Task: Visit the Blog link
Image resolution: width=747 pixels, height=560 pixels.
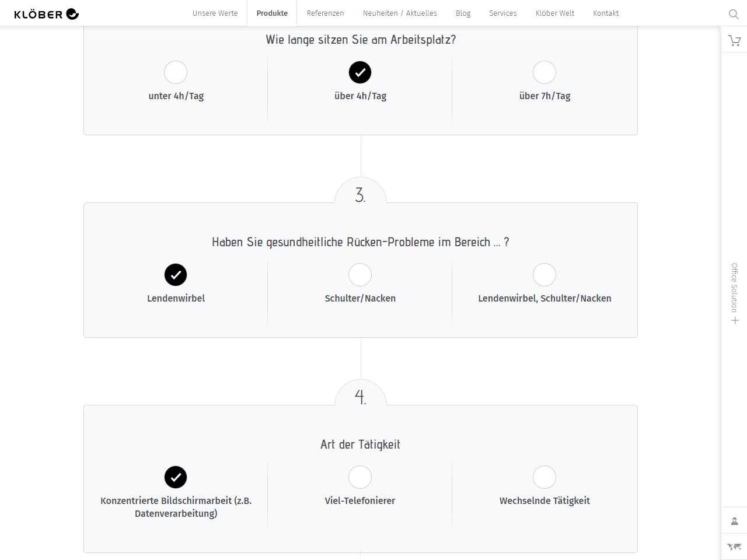Action: pos(463,13)
